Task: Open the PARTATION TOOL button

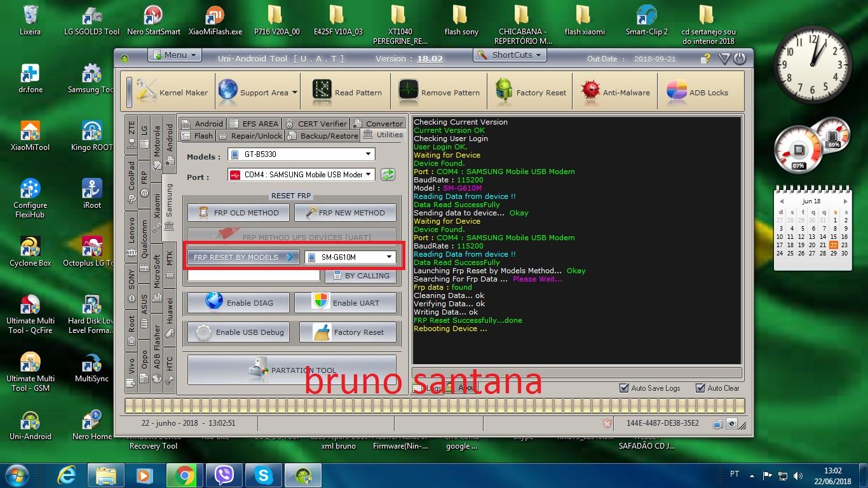Action: pyautogui.click(x=292, y=370)
